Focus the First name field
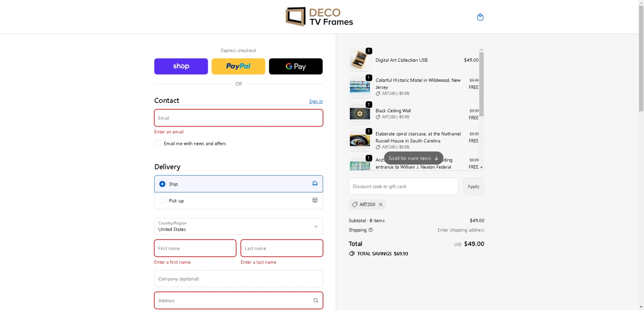The width and height of the screenshot is (644, 310). 195,248
